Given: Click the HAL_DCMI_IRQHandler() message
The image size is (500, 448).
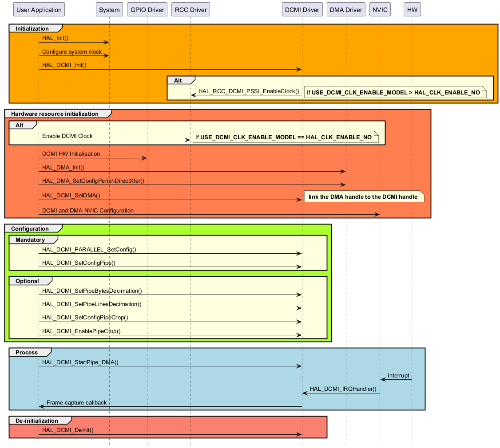Looking at the screenshot, I should (x=343, y=389).
